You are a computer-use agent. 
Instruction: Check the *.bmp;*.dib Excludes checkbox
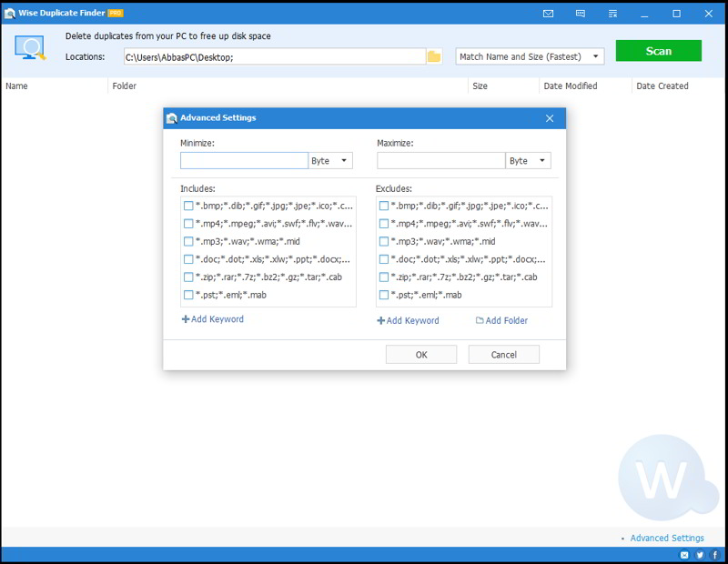click(x=383, y=206)
